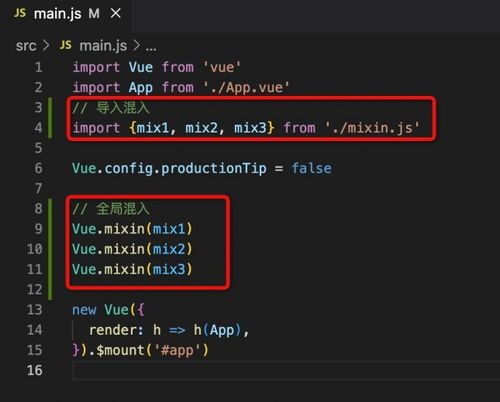Open main.js breadcrumb segment
The height and width of the screenshot is (402, 500).
(x=103, y=46)
